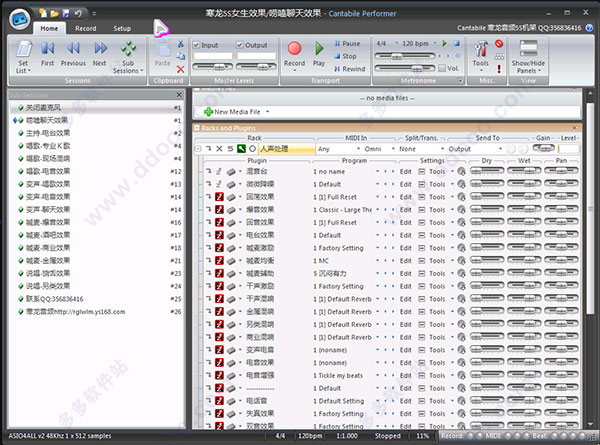Toggle the rack solo S button
The width and height of the screenshot is (600, 445).
click(x=230, y=149)
